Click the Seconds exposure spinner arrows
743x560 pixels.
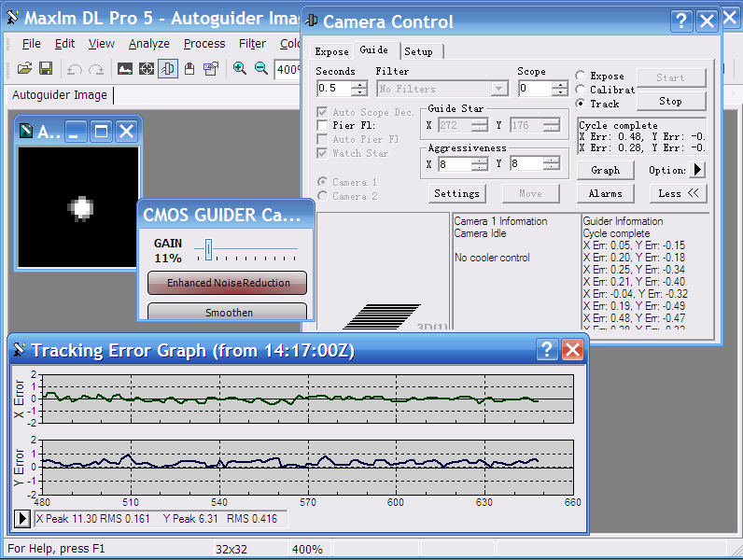[x=359, y=88]
